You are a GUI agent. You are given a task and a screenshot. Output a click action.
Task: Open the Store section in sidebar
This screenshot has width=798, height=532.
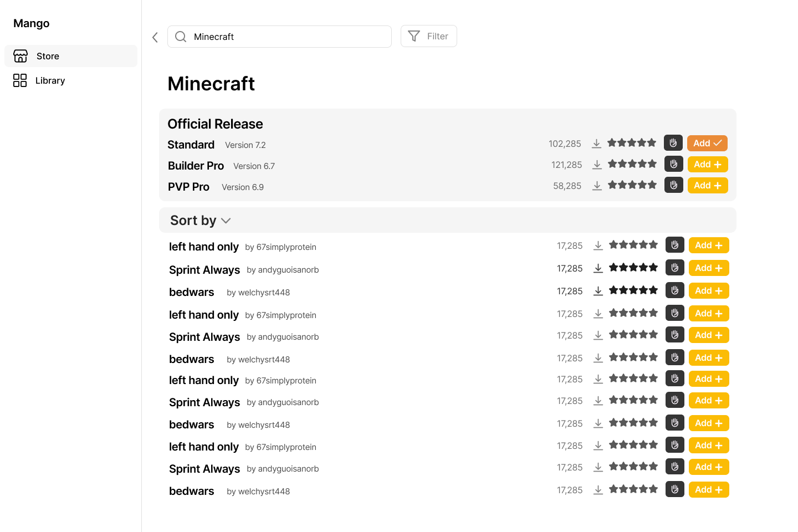tap(71, 56)
